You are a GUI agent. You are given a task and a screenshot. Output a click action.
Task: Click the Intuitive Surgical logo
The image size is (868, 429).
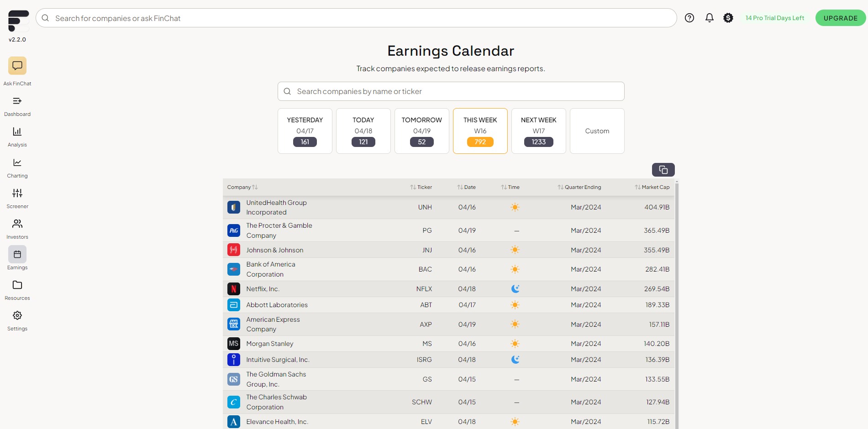coord(234,360)
